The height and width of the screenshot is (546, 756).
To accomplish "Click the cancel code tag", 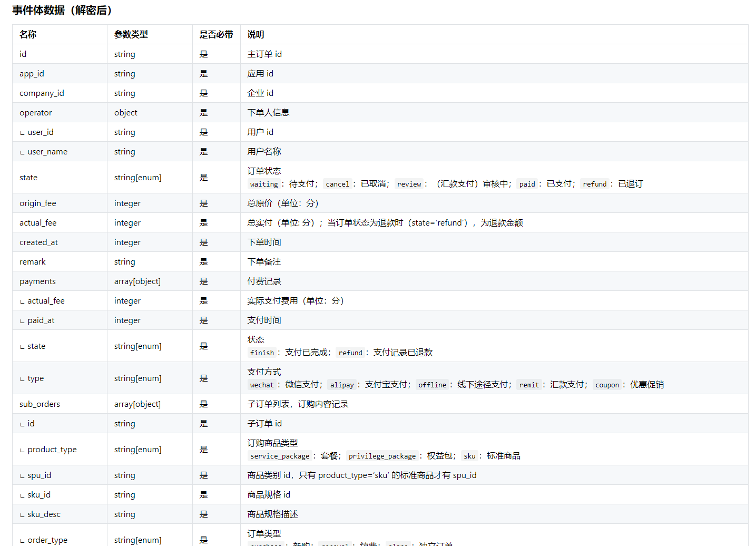I will (x=337, y=184).
